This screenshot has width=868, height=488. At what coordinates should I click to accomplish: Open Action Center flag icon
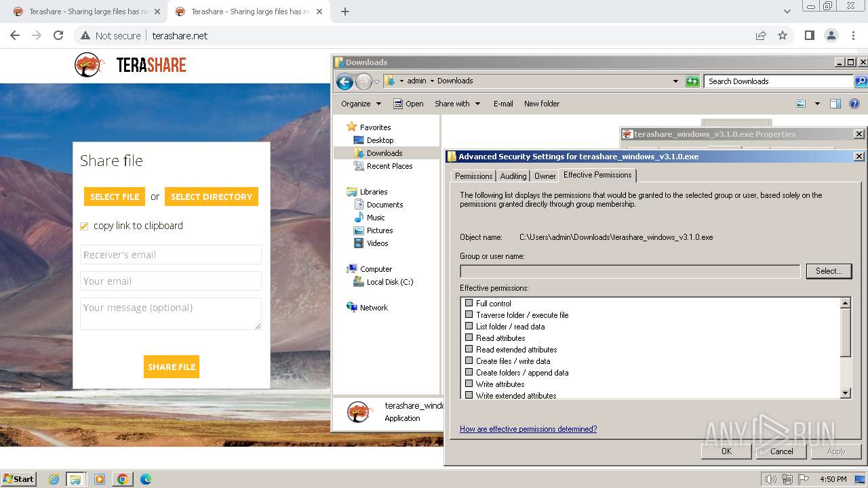804,479
